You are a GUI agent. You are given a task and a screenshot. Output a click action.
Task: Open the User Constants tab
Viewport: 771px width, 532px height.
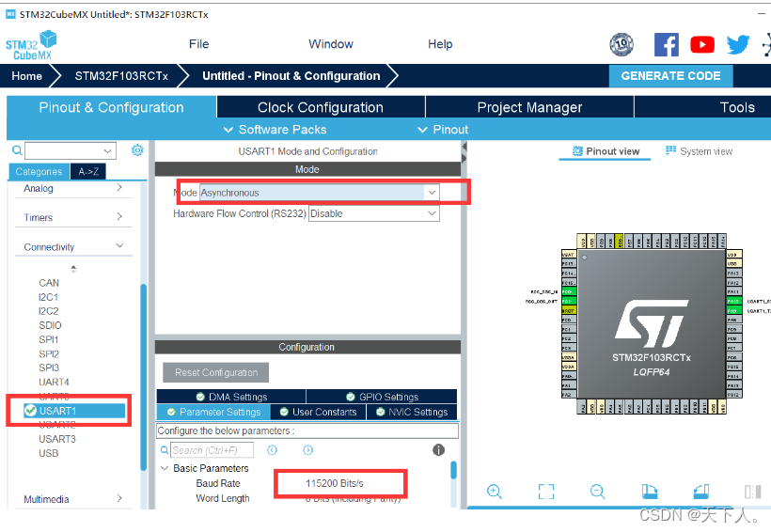pyautogui.click(x=318, y=412)
